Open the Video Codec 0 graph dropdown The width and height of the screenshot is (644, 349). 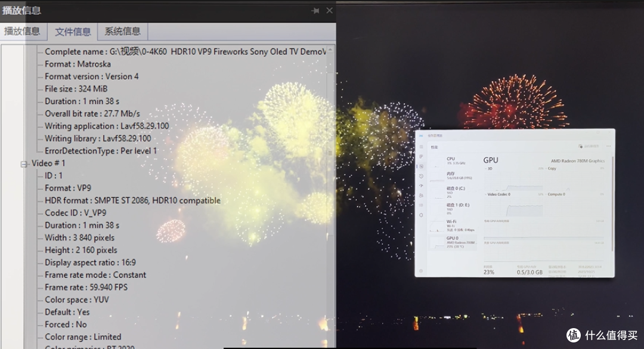click(x=498, y=194)
